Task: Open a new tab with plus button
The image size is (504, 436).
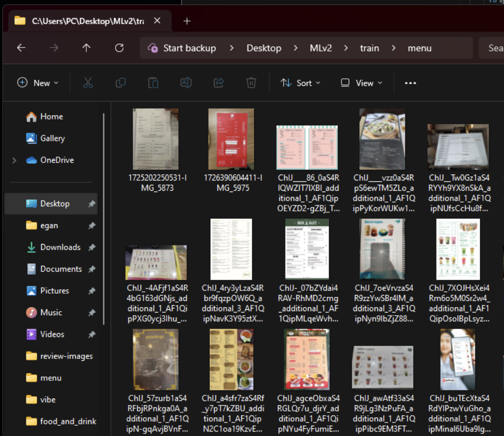Action: 187,21
